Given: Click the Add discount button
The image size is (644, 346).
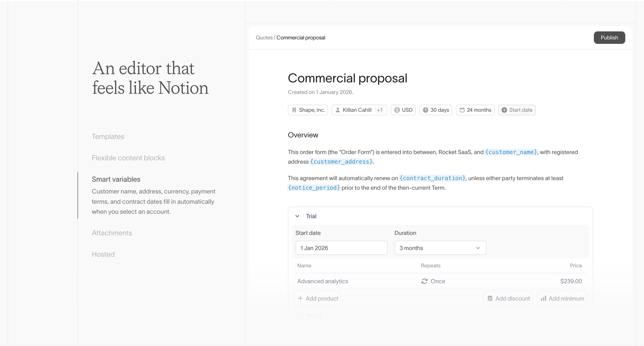Looking at the screenshot, I should pyautogui.click(x=508, y=299).
